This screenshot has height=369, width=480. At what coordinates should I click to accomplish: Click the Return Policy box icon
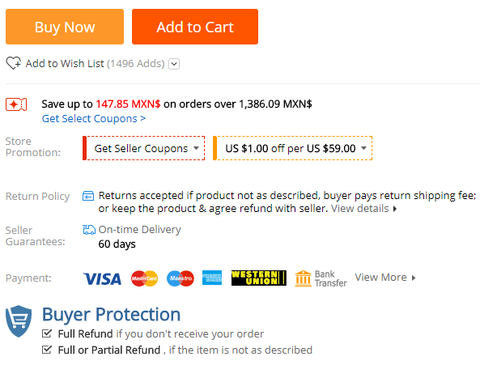click(88, 196)
